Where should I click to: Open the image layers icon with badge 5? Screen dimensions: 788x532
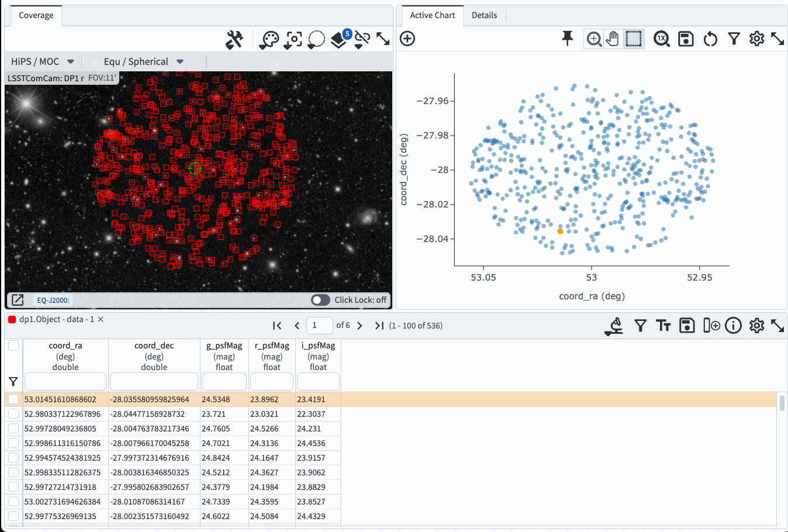click(x=339, y=39)
